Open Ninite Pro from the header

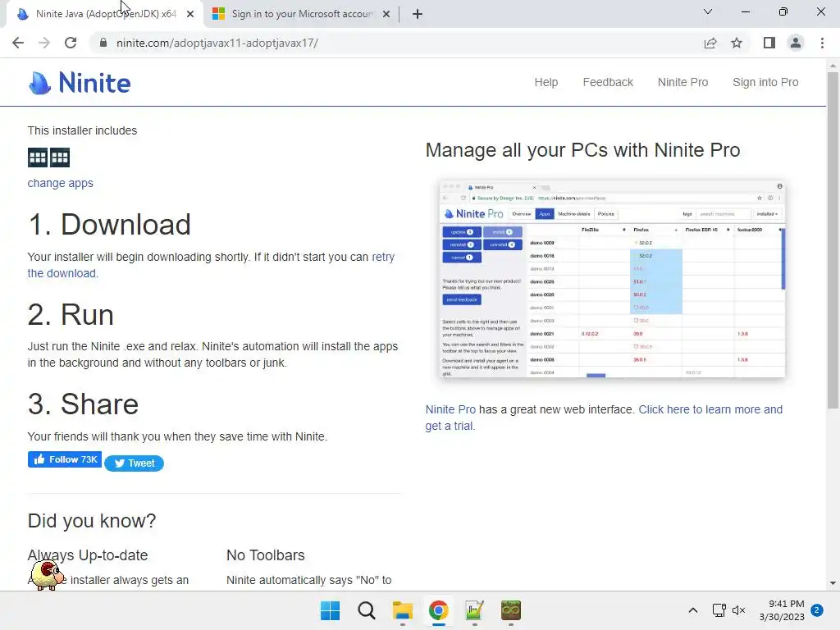click(x=683, y=82)
